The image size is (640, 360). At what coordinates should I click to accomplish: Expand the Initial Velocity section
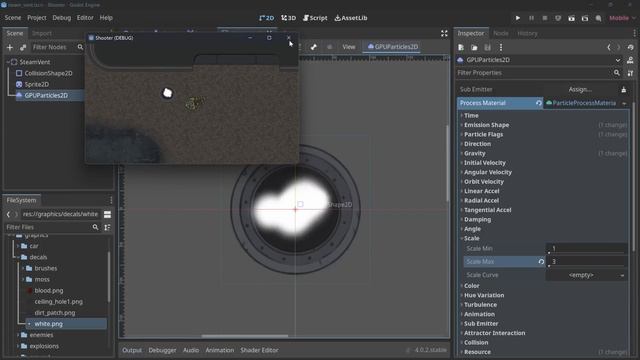pos(484,163)
